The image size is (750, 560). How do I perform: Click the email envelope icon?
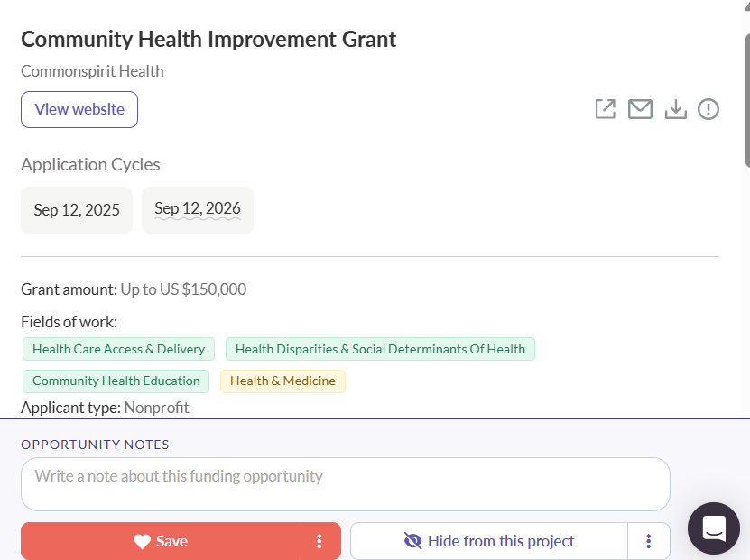(640, 109)
